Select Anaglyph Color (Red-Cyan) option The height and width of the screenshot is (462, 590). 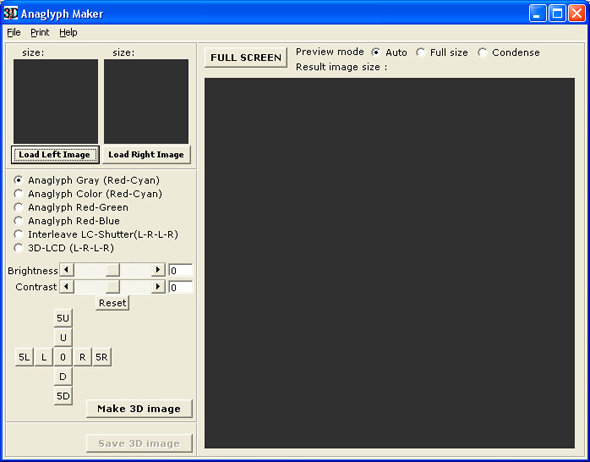[88, 194]
